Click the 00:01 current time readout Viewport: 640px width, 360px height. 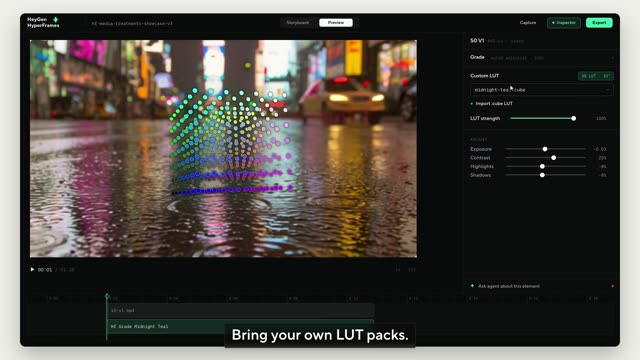[x=45, y=270]
